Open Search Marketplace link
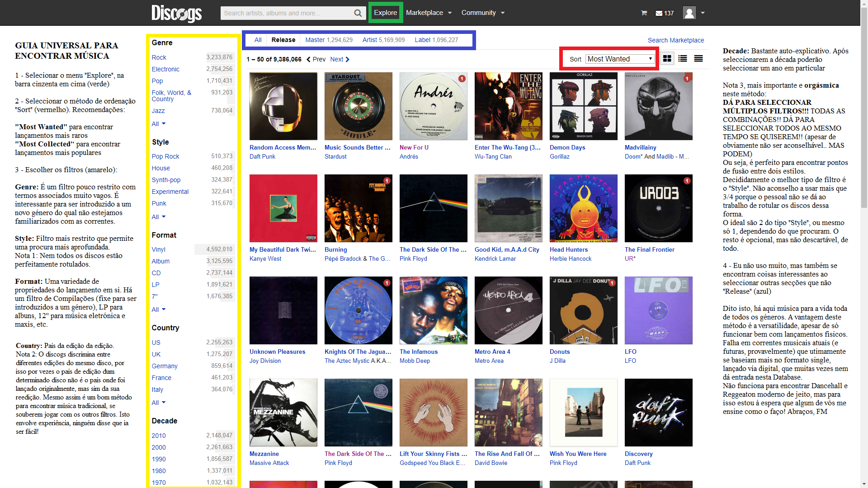The height and width of the screenshot is (488, 868). tap(676, 40)
